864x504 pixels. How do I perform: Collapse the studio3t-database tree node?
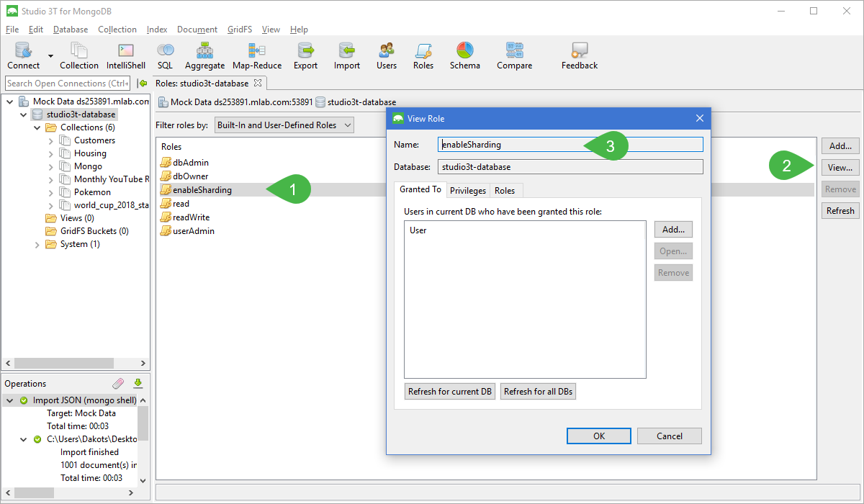click(23, 114)
